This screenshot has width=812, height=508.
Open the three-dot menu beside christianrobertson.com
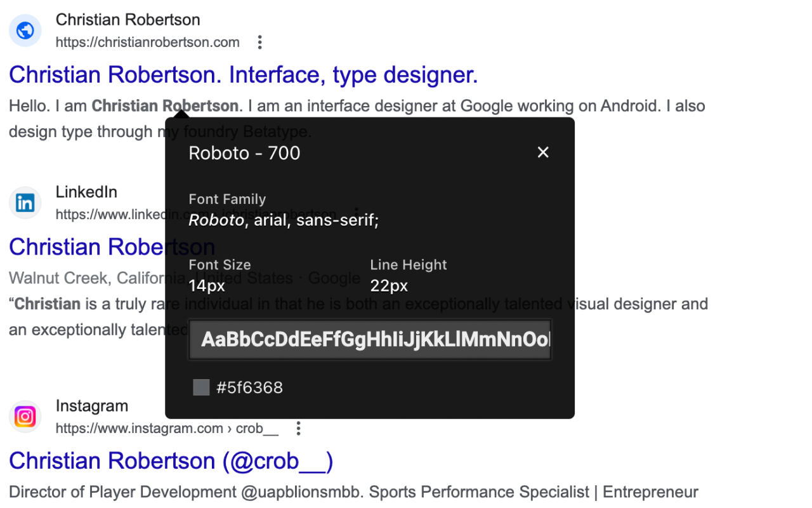click(x=259, y=43)
